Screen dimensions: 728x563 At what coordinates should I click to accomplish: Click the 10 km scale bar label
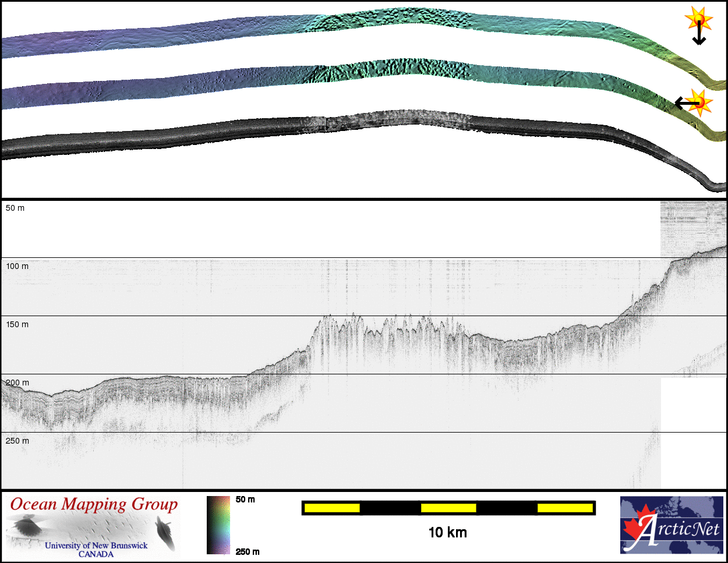pos(447,532)
